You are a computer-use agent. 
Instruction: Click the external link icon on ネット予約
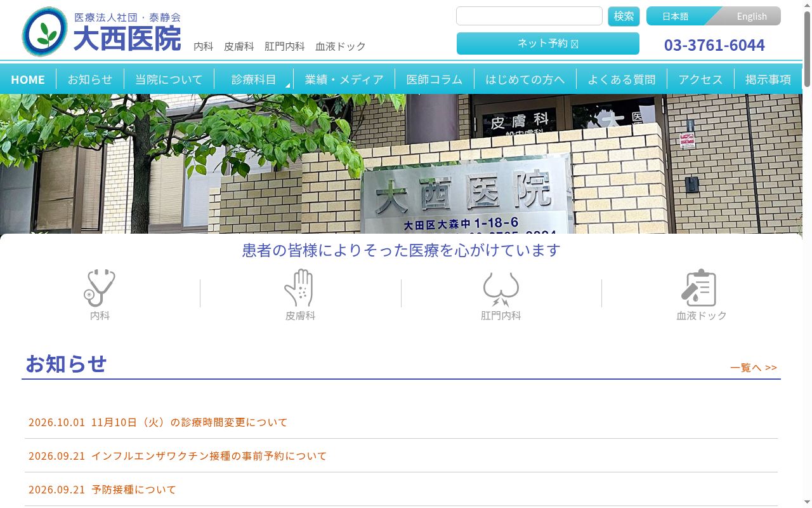575,44
